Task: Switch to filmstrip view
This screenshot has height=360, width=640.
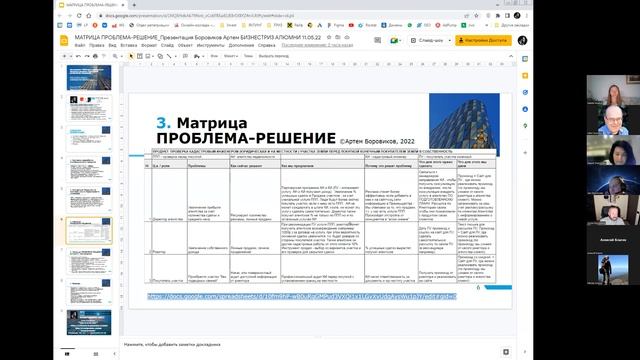Action: coord(67,354)
